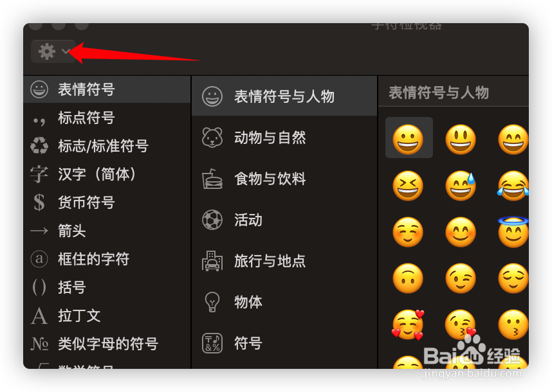Viewport: 552px width, 392px height.
Task: Select the 箭头 arrow category
Action: (x=107, y=231)
